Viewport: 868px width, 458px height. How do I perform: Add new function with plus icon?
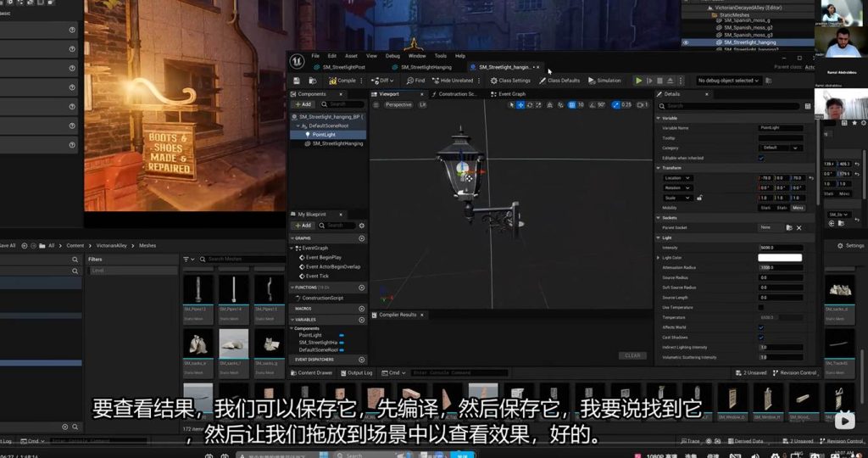(x=362, y=288)
